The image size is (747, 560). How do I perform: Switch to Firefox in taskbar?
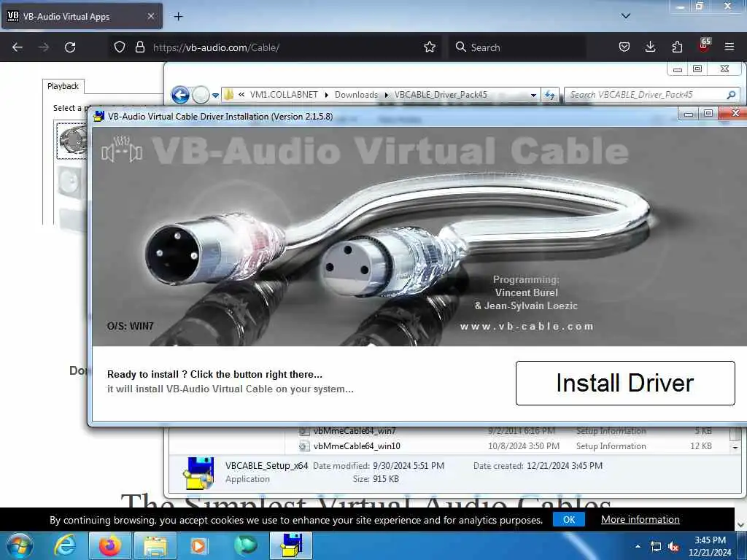109,545
